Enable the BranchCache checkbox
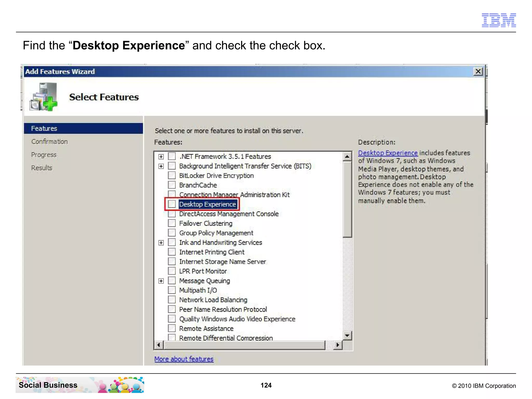The image size is (532, 399). tap(172, 185)
